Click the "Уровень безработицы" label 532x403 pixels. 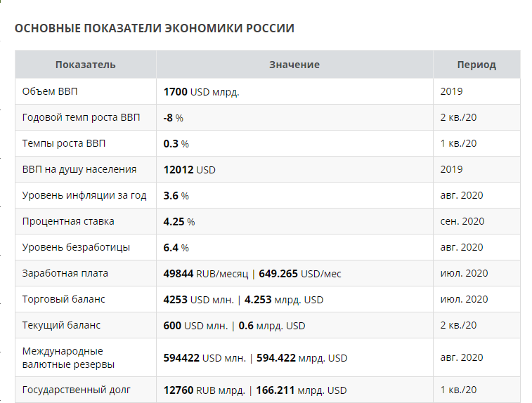tap(76, 247)
